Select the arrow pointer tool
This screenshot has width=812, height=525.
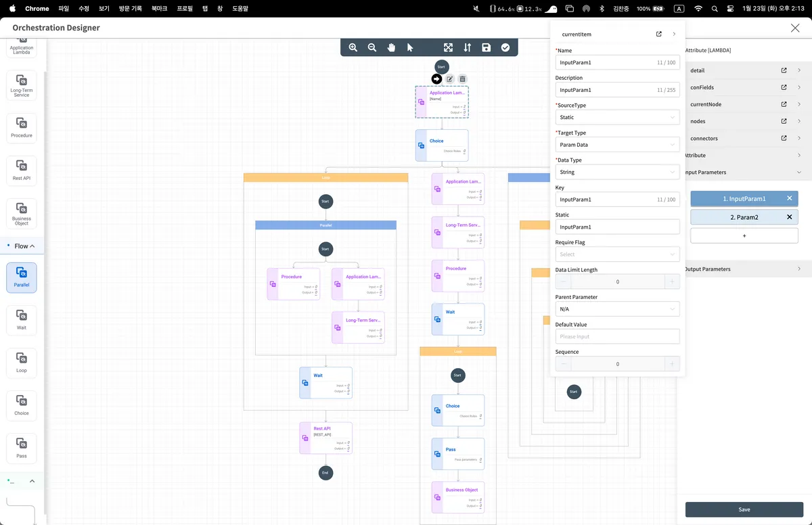[x=410, y=47]
